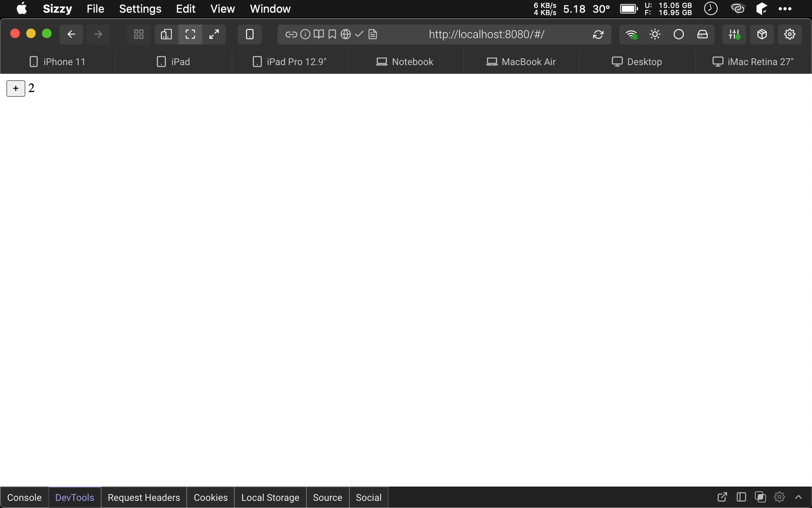Image resolution: width=812 pixels, height=508 pixels.
Task: Switch to the Console tab
Action: 25,497
